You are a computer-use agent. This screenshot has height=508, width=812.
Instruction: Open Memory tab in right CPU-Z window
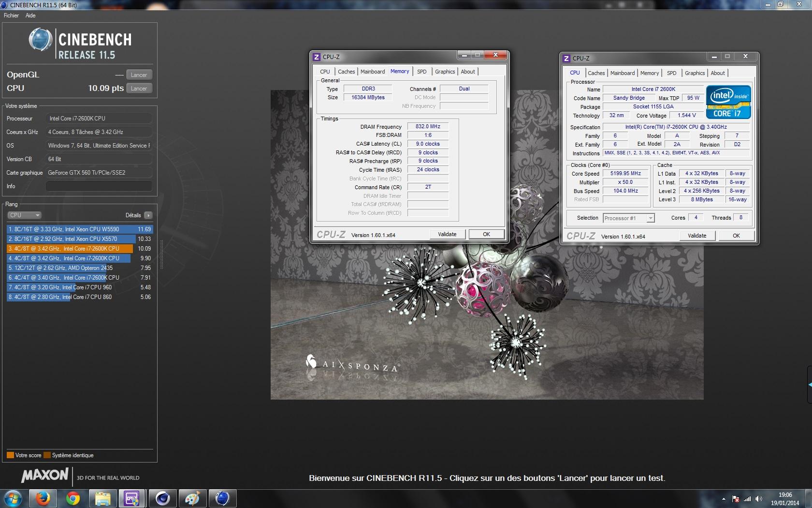pyautogui.click(x=650, y=73)
